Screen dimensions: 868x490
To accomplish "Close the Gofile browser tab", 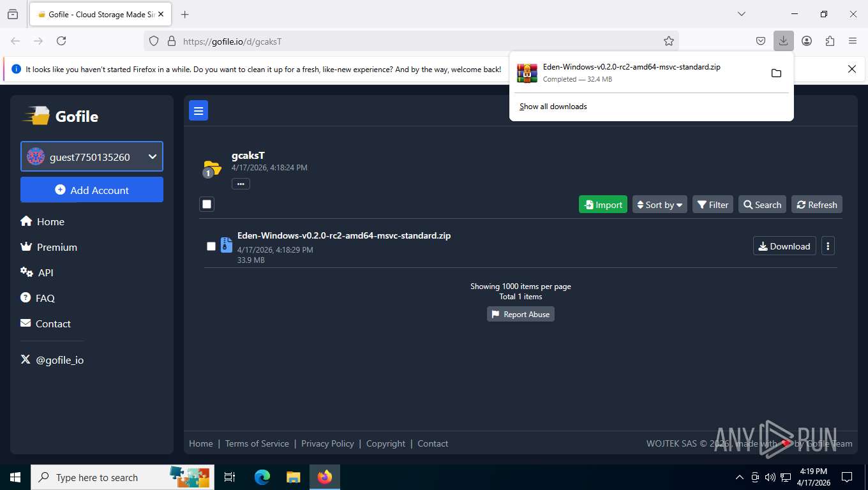I will (161, 14).
